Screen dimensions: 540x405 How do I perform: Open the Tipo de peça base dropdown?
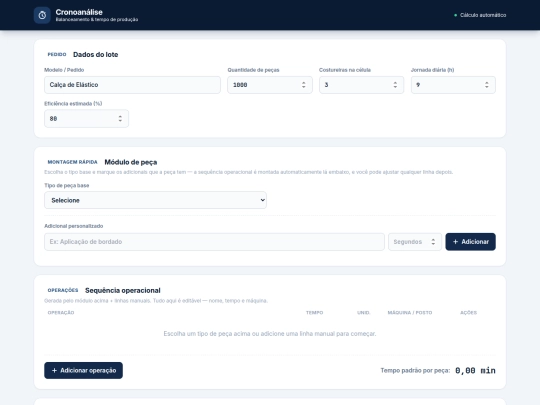coord(155,200)
